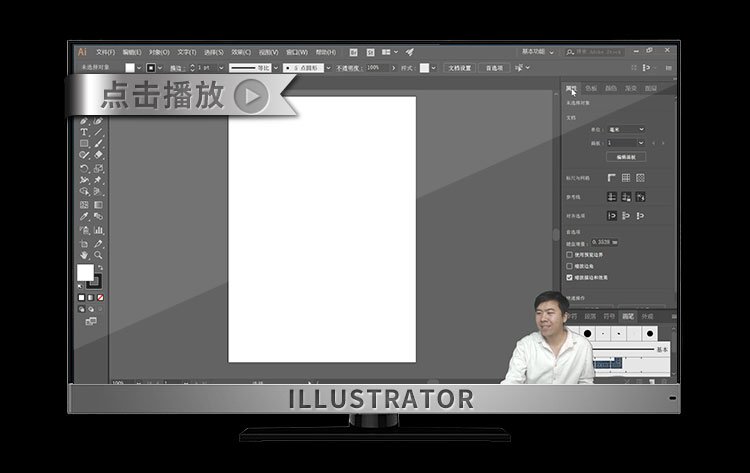Select the Perspective Grid tool
The width and height of the screenshot is (750, 473).
(99, 191)
